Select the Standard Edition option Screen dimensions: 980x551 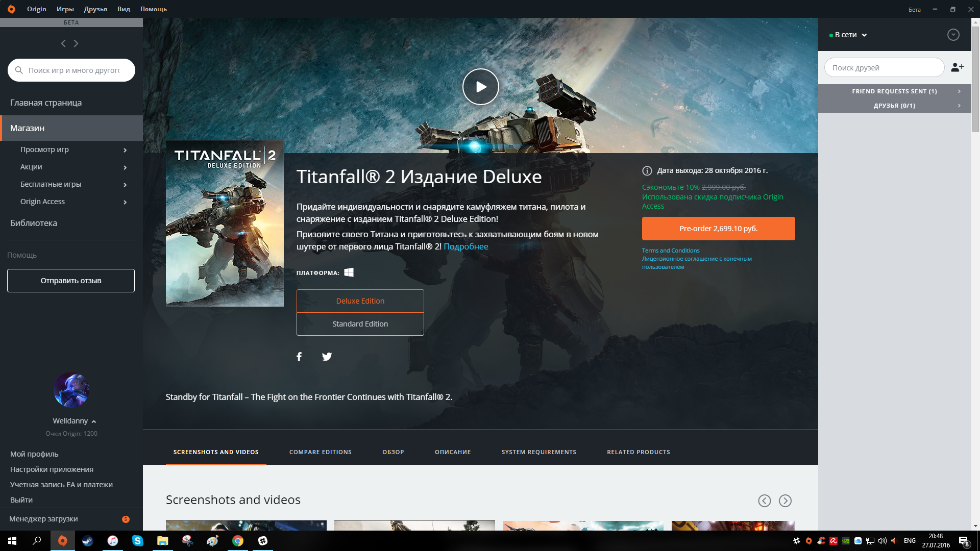pyautogui.click(x=360, y=324)
